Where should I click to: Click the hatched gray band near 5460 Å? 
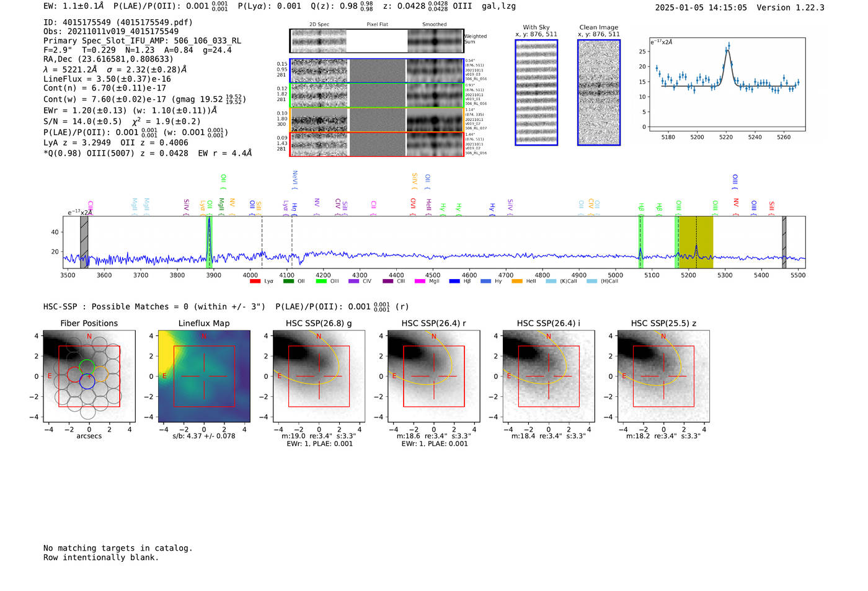point(784,242)
